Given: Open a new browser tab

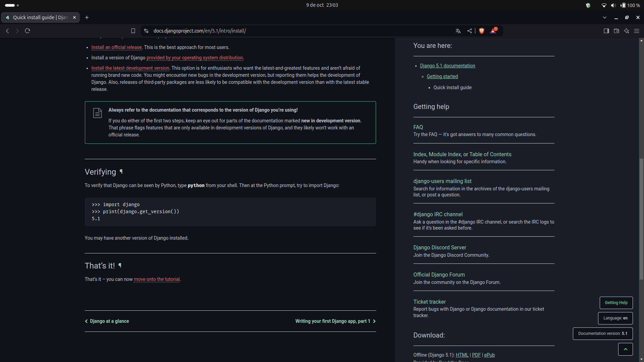Looking at the screenshot, I should (x=87, y=17).
